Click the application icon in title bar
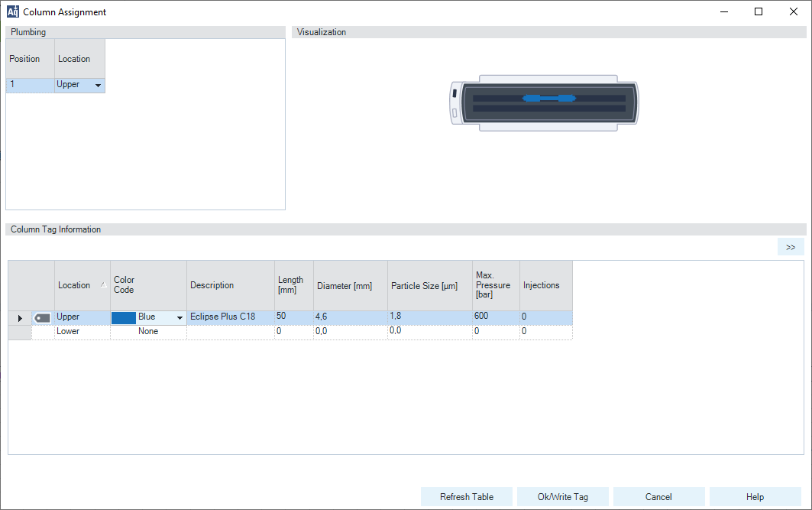This screenshot has width=812, height=510. (x=12, y=11)
